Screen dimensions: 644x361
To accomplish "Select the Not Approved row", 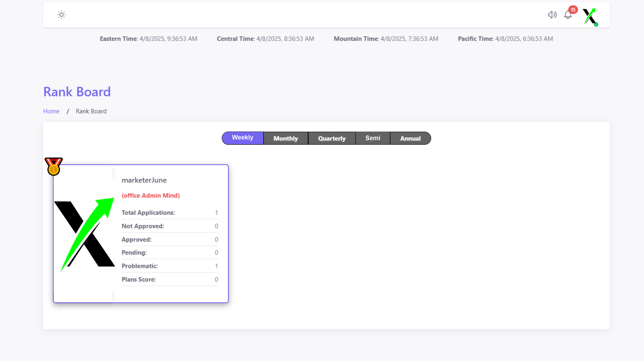I will 170,226.
